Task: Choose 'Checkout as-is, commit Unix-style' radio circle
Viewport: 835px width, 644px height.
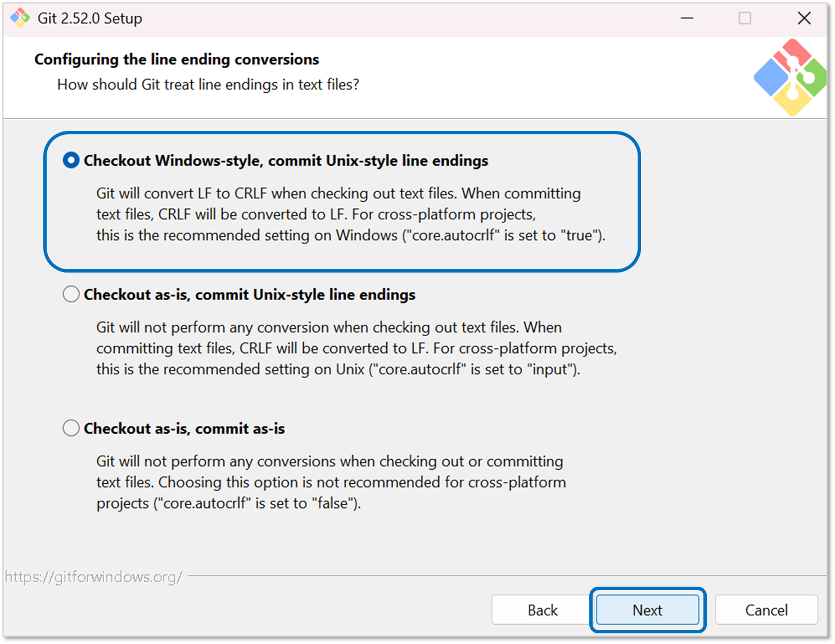Action: tap(71, 294)
